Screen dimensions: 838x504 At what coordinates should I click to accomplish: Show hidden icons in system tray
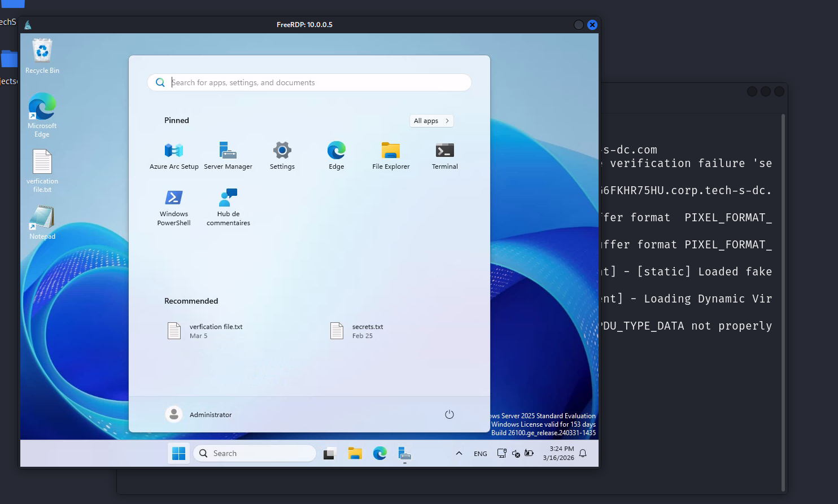click(x=459, y=453)
